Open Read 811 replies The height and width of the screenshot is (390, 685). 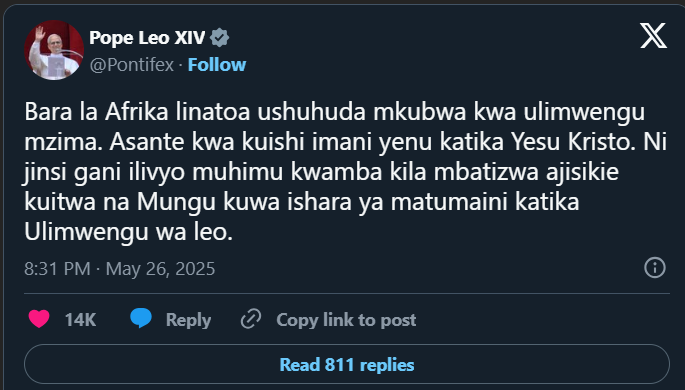(347, 365)
